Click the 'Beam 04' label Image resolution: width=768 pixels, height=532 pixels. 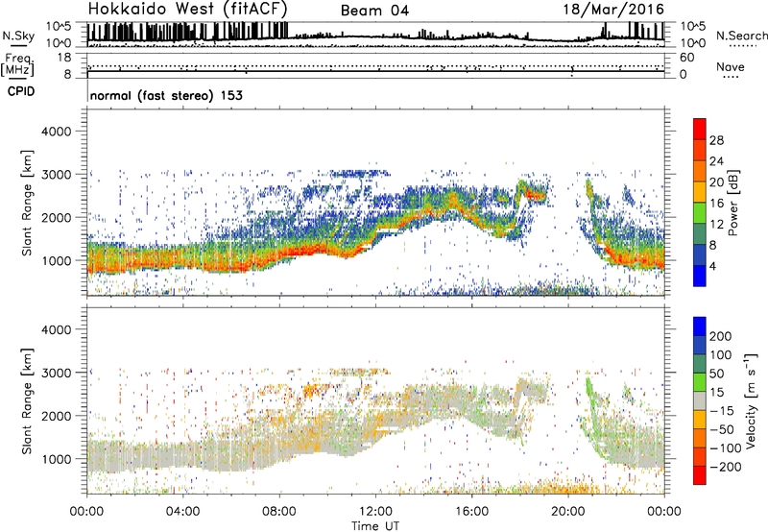click(374, 11)
